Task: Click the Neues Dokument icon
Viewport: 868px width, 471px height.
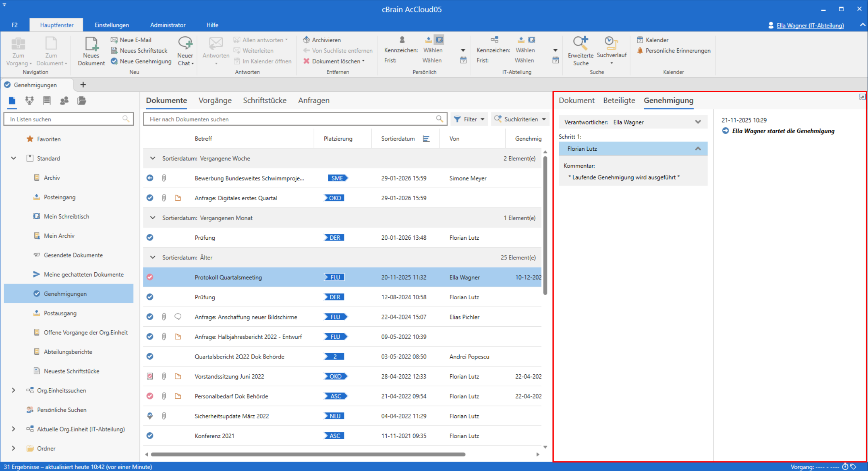Action: pos(91,51)
